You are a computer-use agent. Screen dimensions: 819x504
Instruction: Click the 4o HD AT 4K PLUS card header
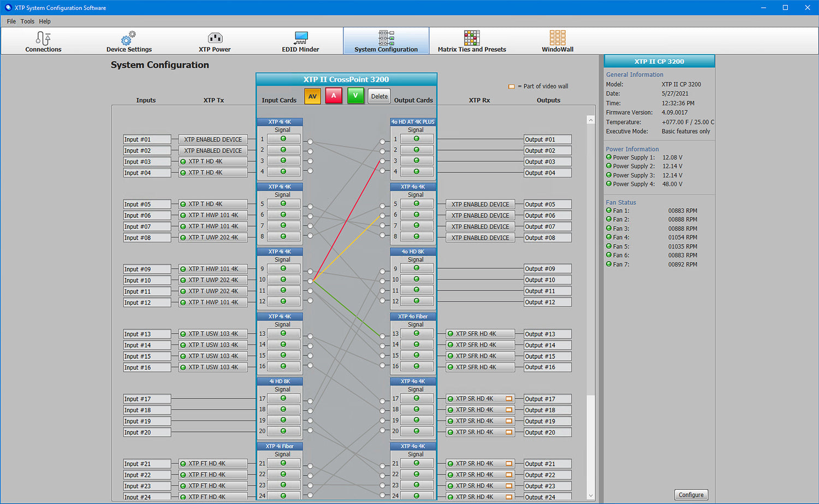[413, 122]
